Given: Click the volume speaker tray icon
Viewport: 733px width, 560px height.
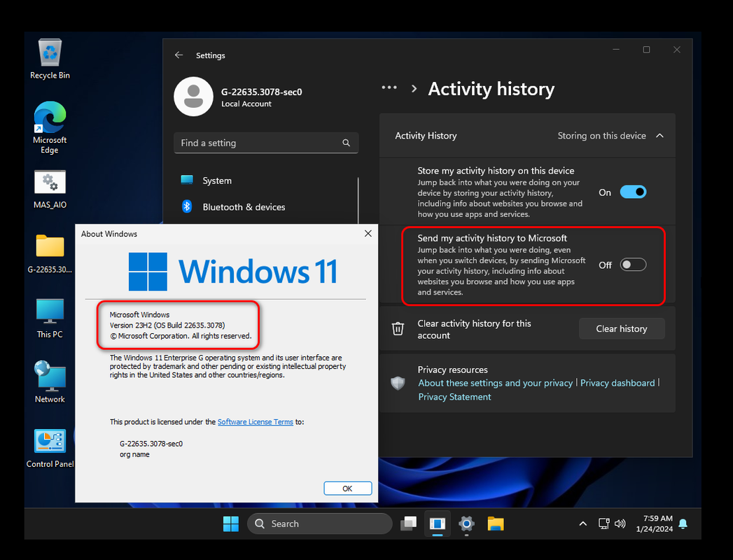Looking at the screenshot, I should pyautogui.click(x=620, y=524).
